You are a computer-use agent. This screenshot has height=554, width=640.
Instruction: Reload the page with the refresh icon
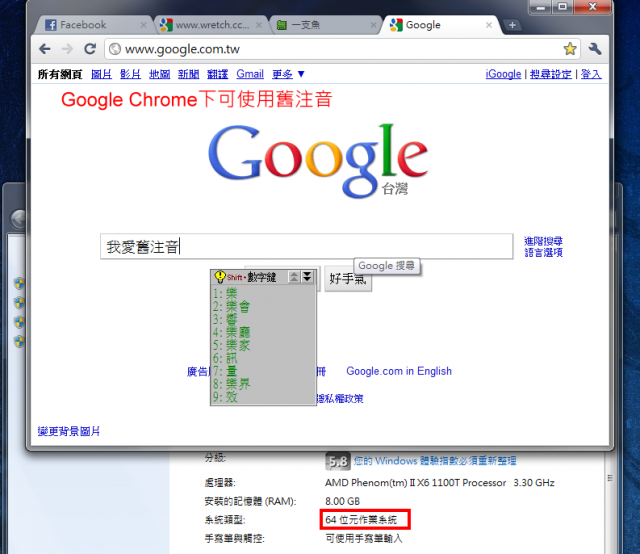90,49
